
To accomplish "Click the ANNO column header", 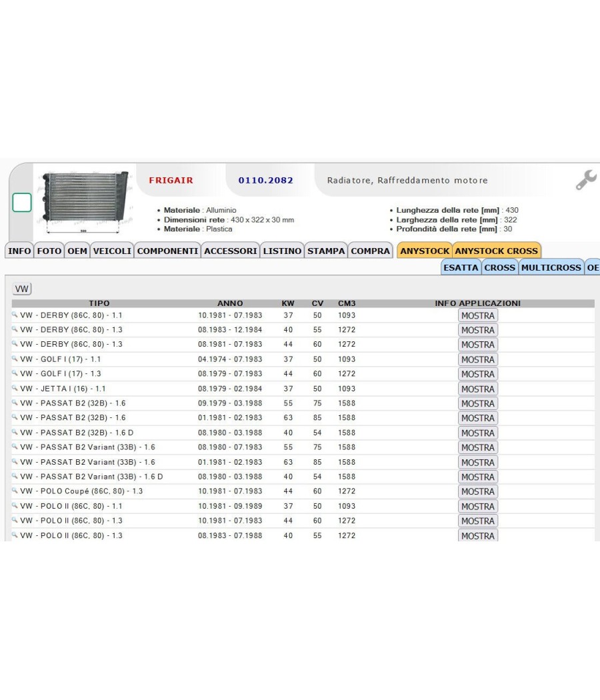I will tap(230, 303).
